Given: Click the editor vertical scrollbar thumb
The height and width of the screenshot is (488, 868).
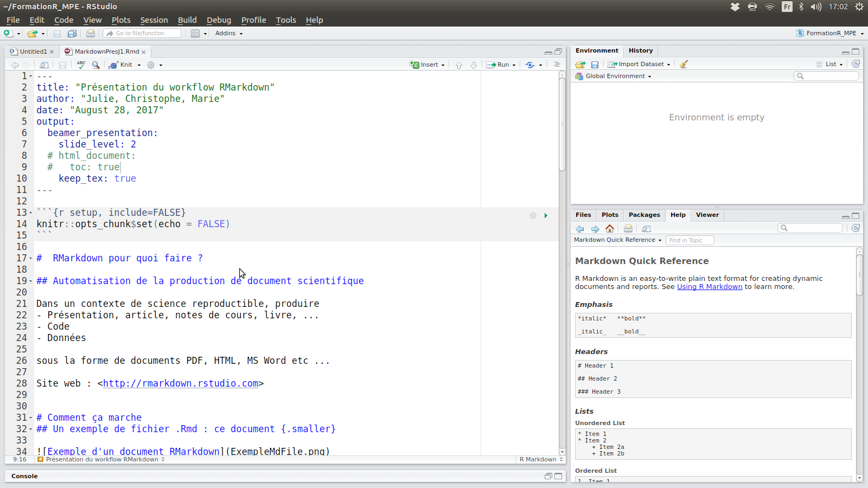Looking at the screenshot, I should [x=562, y=126].
